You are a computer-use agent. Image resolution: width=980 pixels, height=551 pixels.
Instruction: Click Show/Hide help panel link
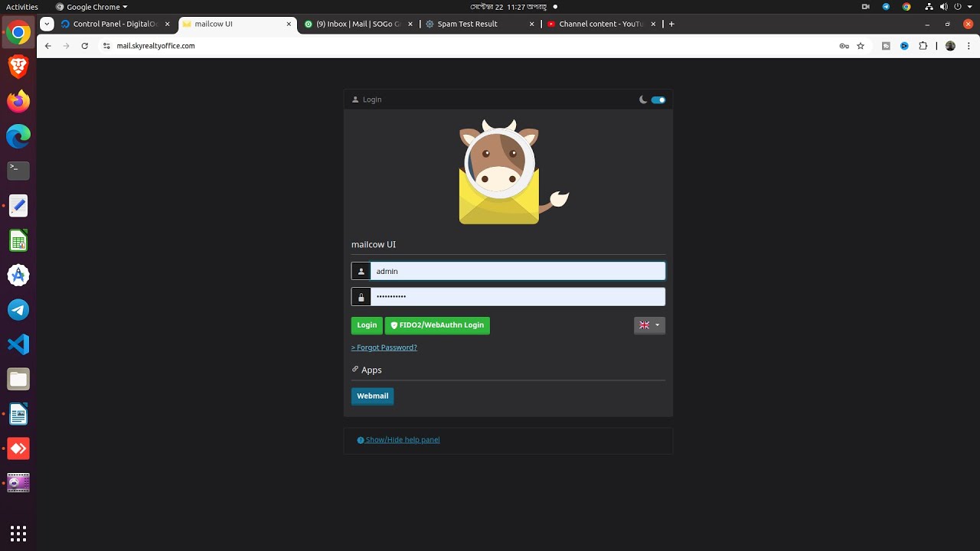point(398,440)
